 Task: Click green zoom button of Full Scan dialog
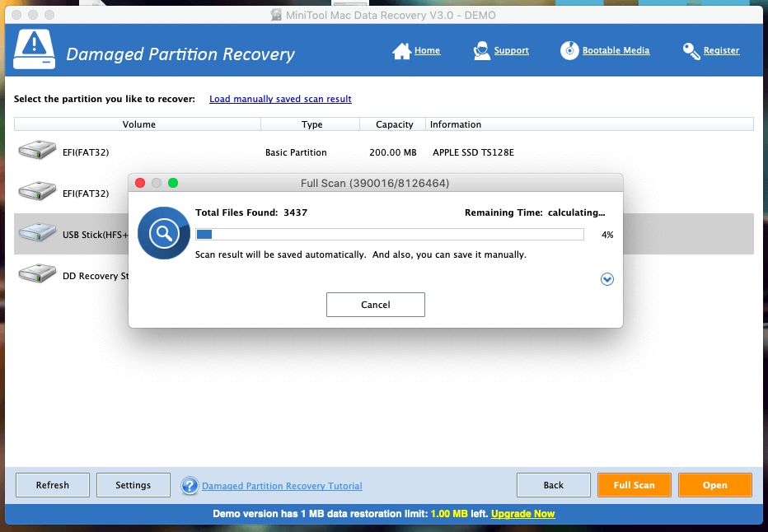pos(173,183)
